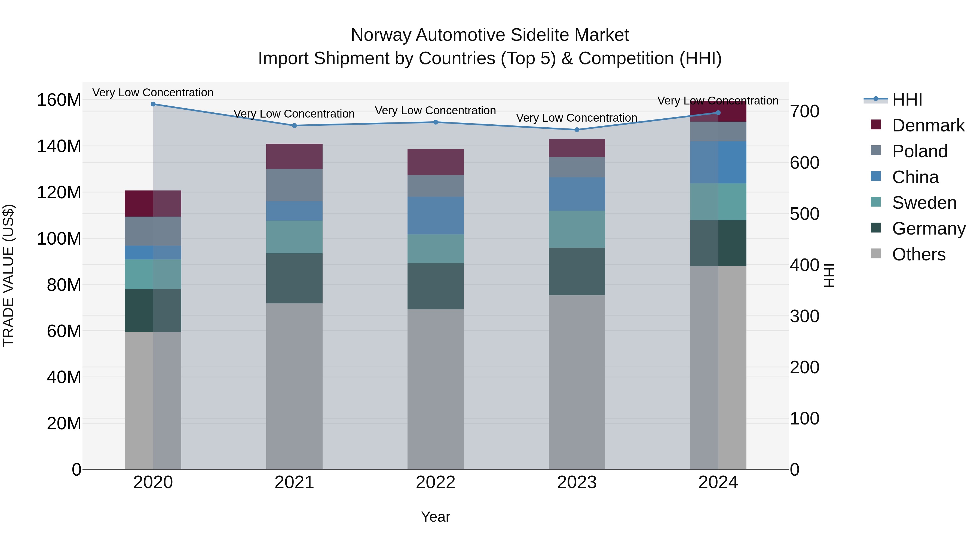Image resolution: width=980 pixels, height=551 pixels.
Task: Click the Germany segment of the 2021 bar
Action: (295, 278)
